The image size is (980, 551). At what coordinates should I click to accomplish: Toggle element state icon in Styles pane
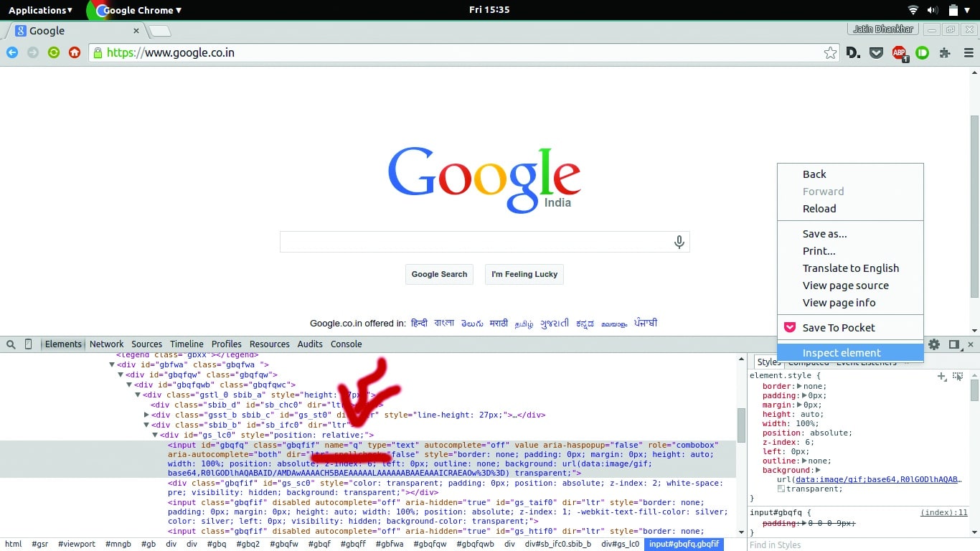957,376
